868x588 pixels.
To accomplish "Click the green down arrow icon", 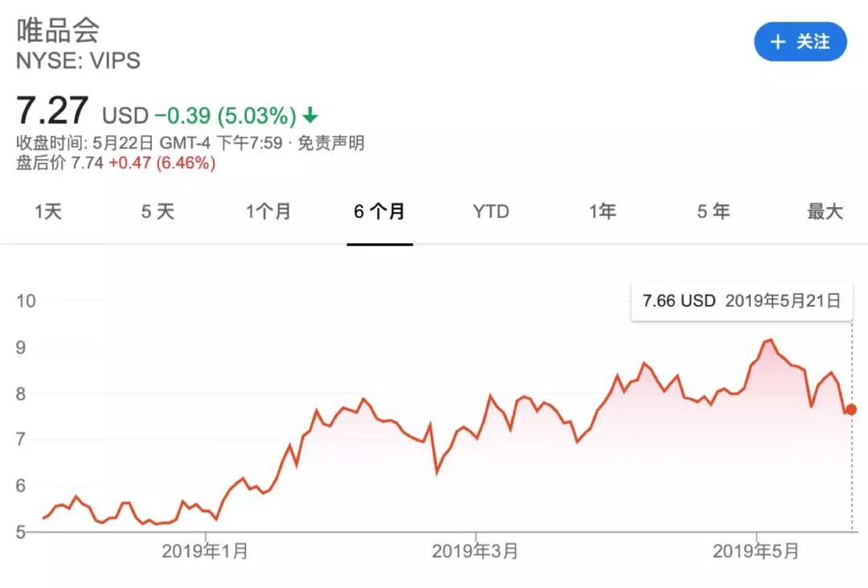I will point(310,116).
